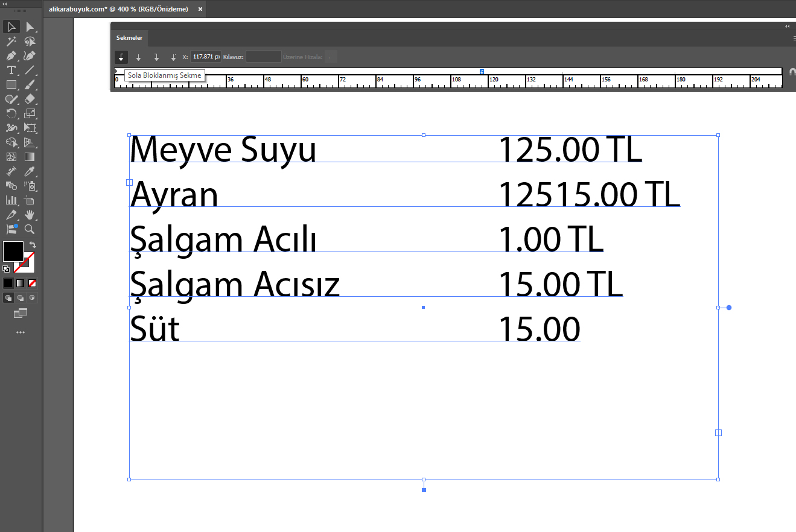This screenshot has height=532, width=796.
Task: Select the Symbol Sprayer tool
Action: 30,186
